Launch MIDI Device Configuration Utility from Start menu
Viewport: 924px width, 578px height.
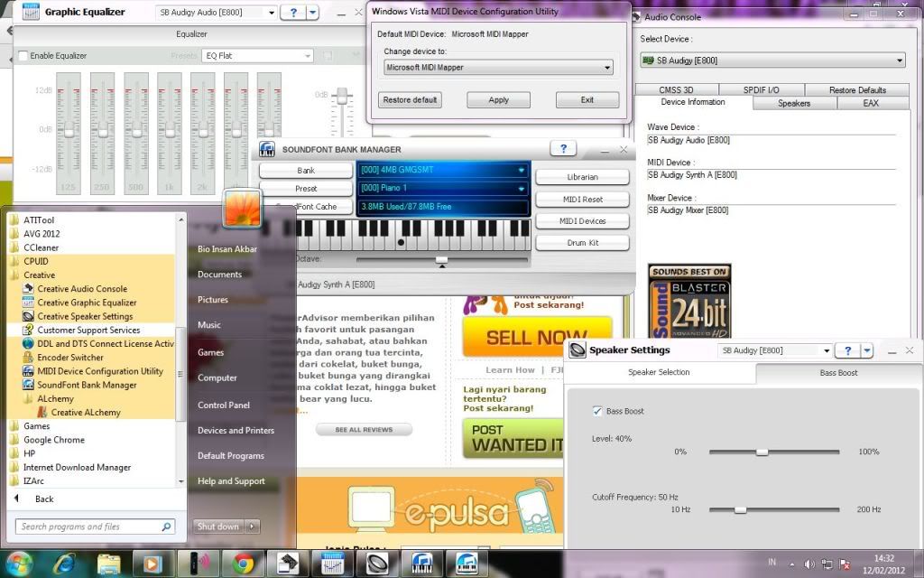(x=99, y=371)
